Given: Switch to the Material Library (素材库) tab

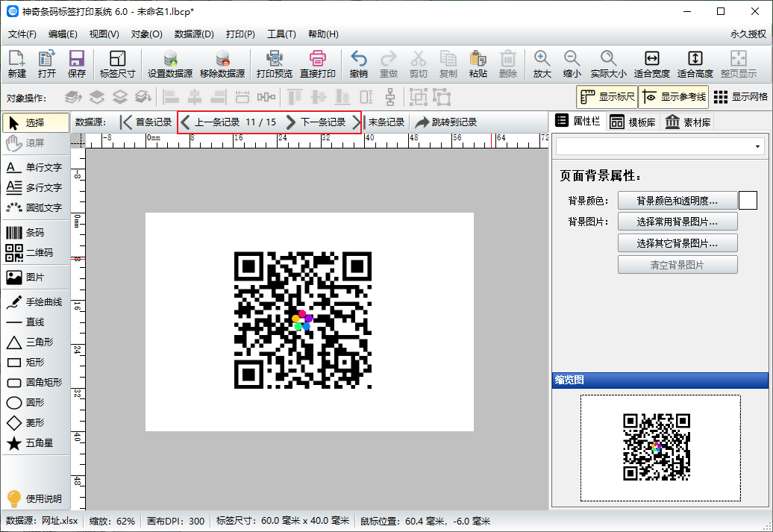Looking at the screenshot, I should coord(688,122).
